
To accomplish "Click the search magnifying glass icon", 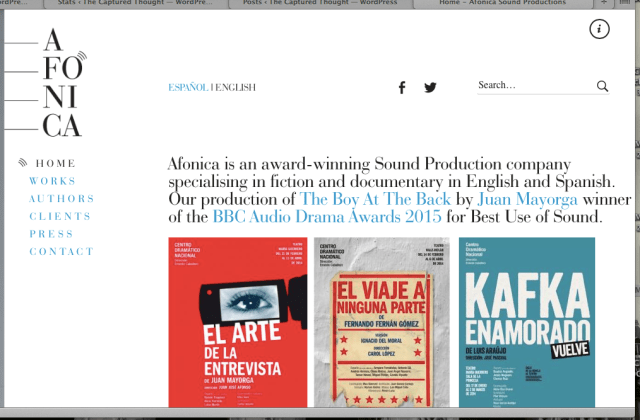I will click(602, 86).
